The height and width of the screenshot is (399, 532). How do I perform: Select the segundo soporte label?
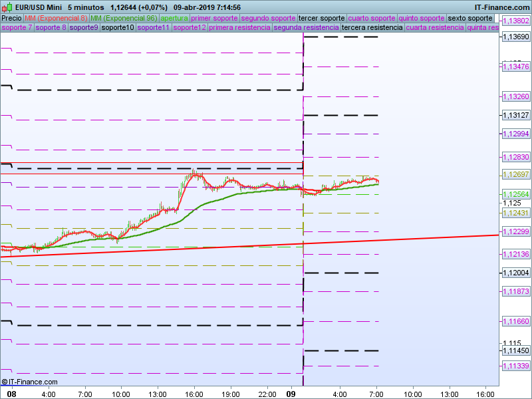(267, 18)
